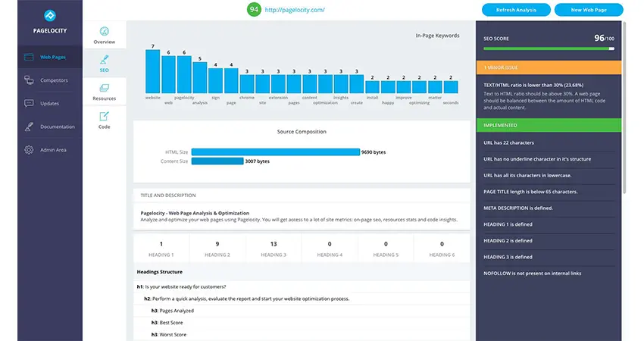Click the SEO score progress bar

coord(549,48)
